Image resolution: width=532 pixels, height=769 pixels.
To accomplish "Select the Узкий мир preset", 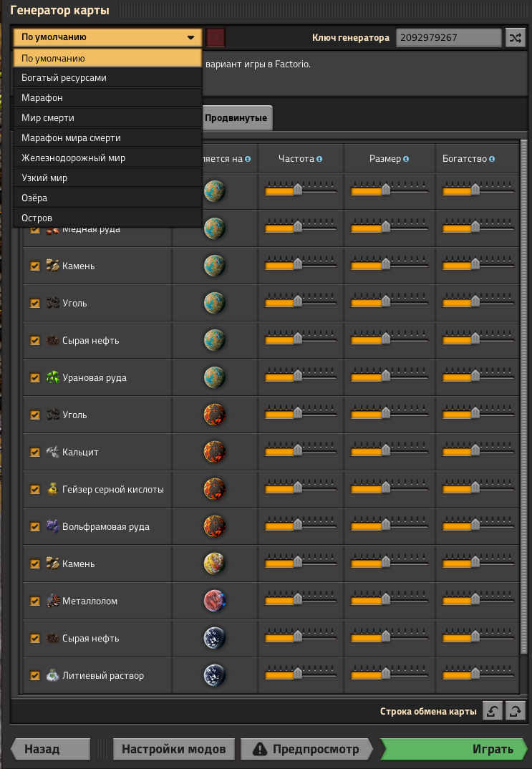I will 107,178.
